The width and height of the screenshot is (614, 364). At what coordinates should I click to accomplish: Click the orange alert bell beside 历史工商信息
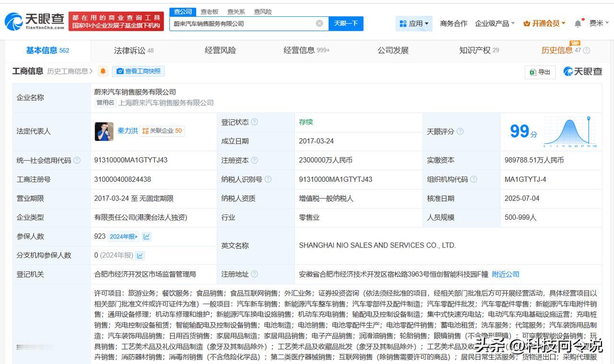click(103, 71)
